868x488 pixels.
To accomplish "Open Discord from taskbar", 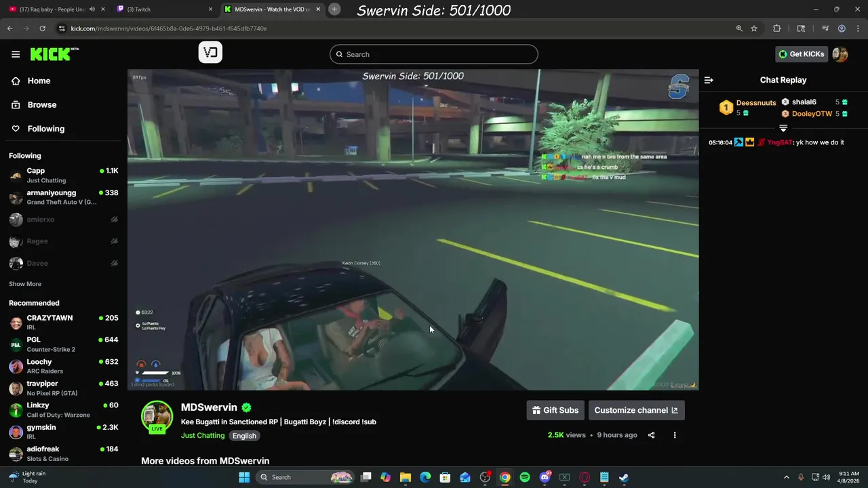I will (545, 477).
